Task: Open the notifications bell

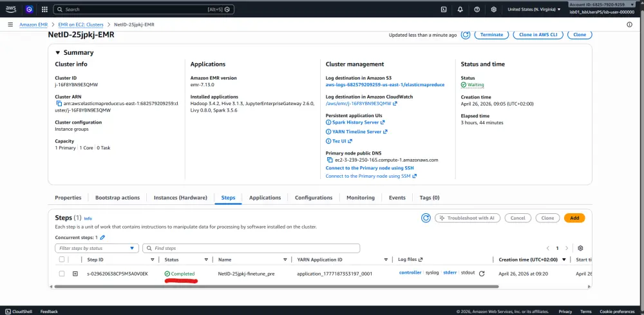Action: (x=460, y=10)
